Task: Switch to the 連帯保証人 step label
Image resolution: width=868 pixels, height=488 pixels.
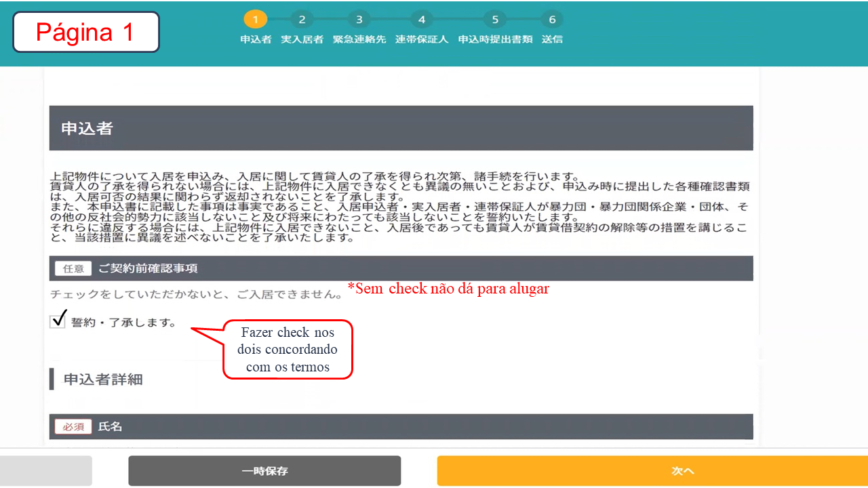Action: [421, 39]
